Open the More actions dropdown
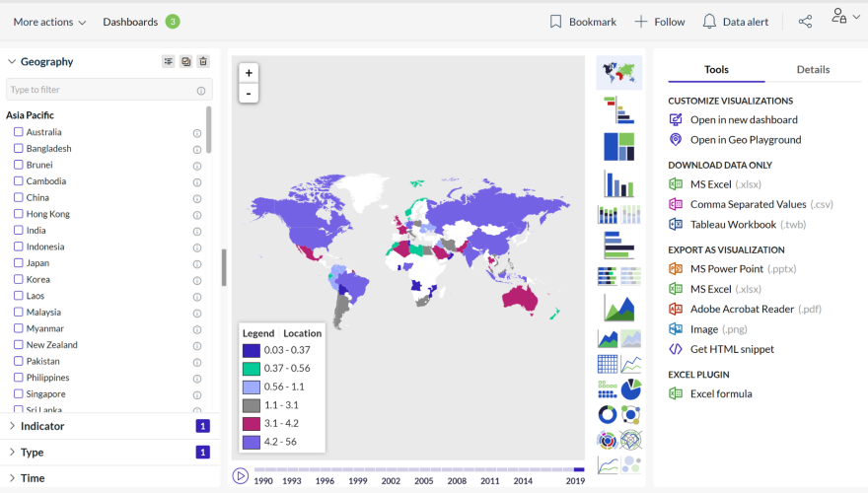Screen dimensions: 868x493 49,22
